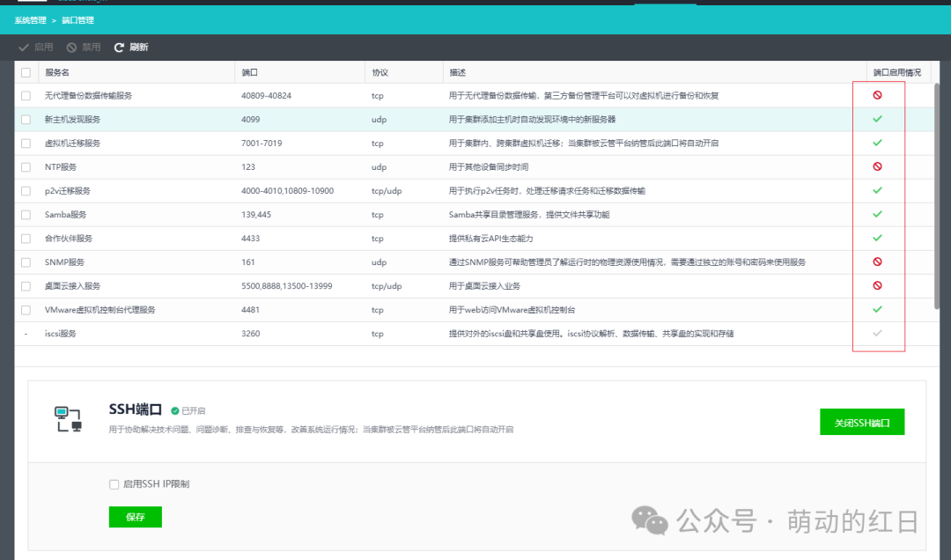
Task: Enable the 启用SSH IP限制 checkbox
Action: [114, 484]
